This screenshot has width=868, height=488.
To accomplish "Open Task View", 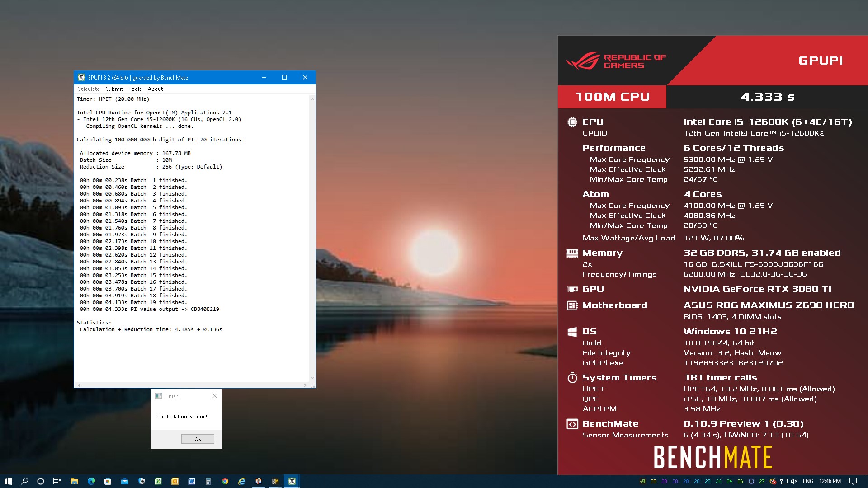I will (57, 481).
